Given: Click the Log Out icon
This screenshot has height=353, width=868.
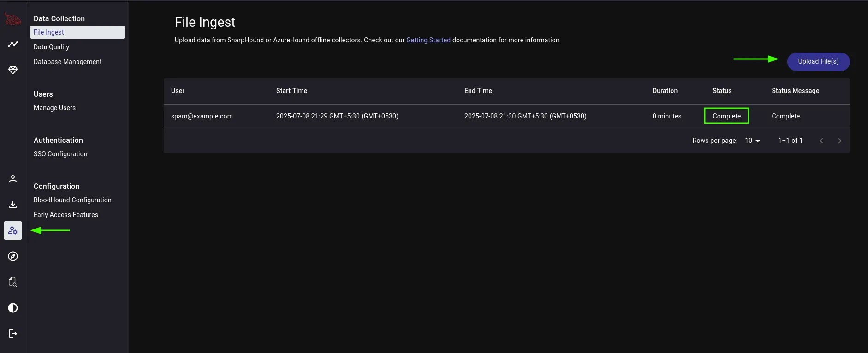Looking at the screenshot, I should click(13, 334).
